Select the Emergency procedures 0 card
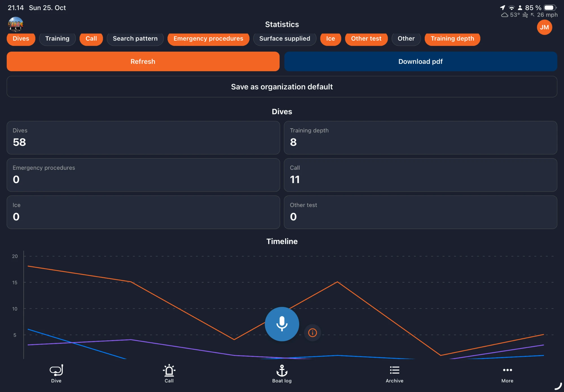Screen dimensions: 564x392 point(143,175)
